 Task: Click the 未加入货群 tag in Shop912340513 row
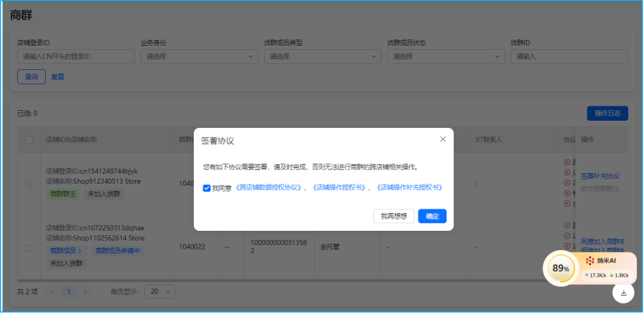pos(104,194)
